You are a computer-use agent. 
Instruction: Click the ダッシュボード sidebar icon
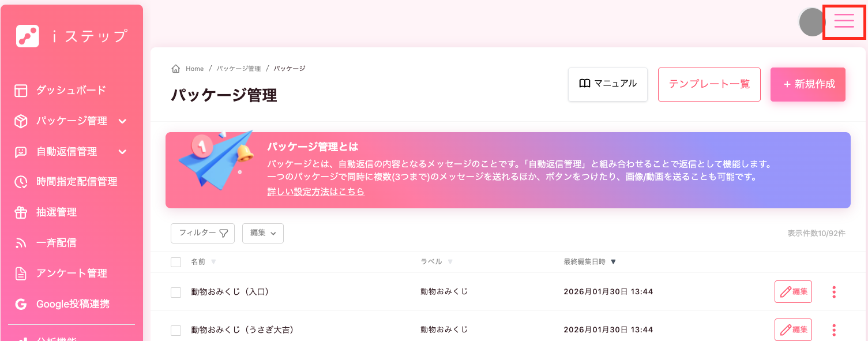pos(21,90)
